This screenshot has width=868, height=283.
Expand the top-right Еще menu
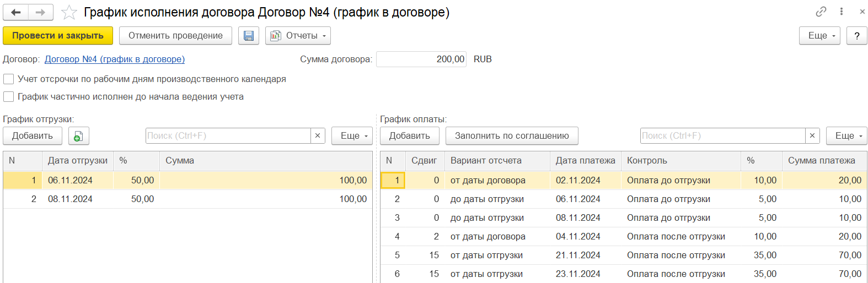click(x=819, y=36)
